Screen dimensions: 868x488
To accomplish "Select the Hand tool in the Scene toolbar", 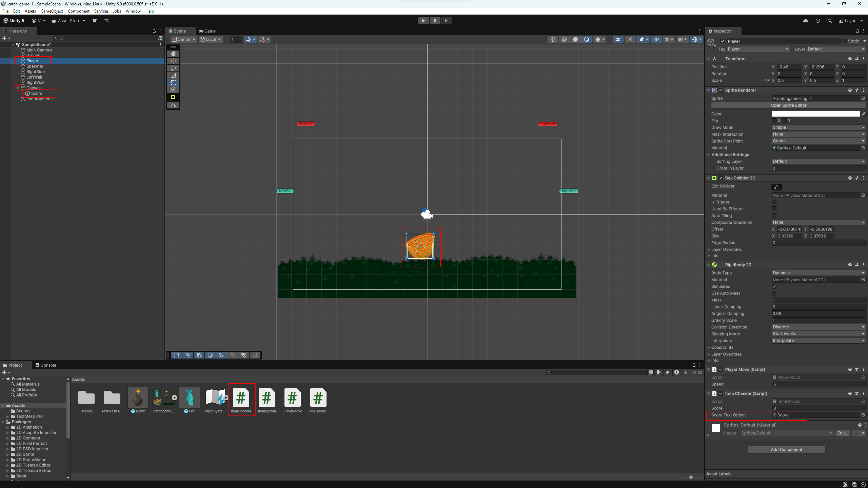I will 173,54.
